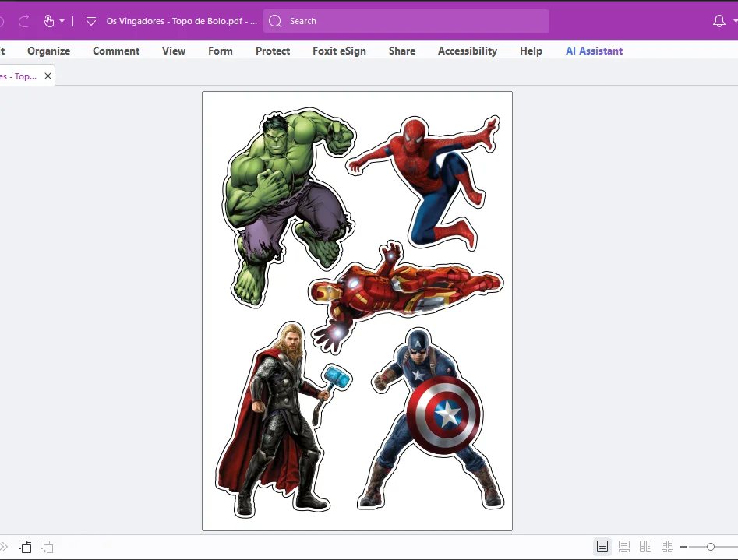Click the Captain America image on the page

(431, 419)
